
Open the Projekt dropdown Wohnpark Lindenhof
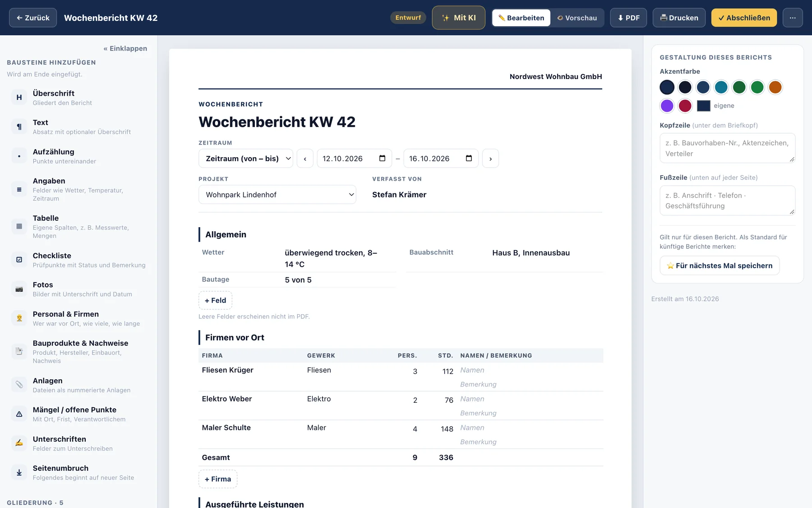click(277, 195)
